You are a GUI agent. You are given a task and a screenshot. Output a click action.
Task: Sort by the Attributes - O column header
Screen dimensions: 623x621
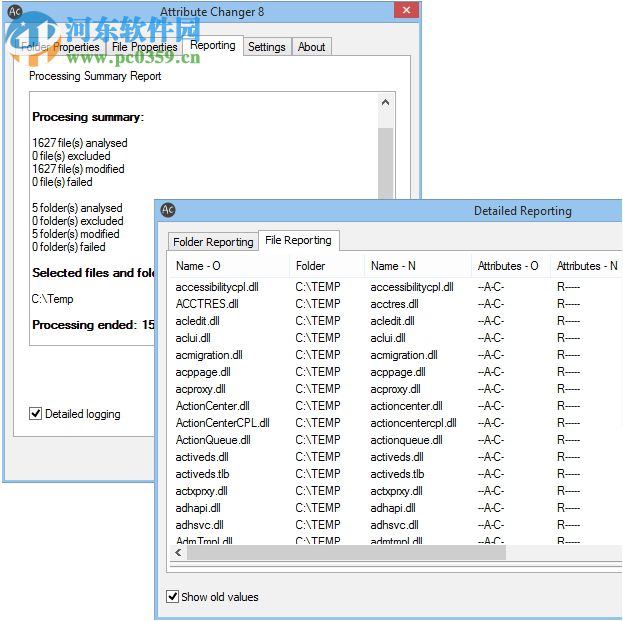511,266
